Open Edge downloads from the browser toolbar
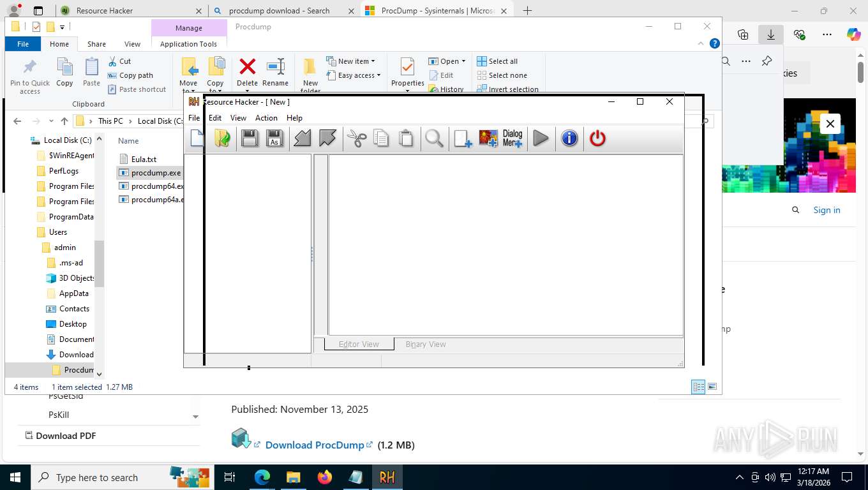Image resolution: width=868 pixels, height=490 pixels. [771, 34]
